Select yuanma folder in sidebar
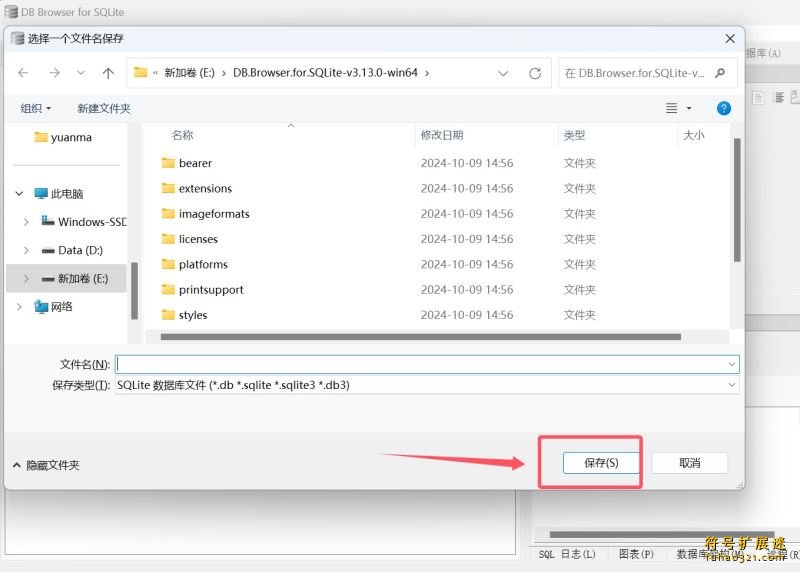The image size is (800, 572). click(x=63, y=137)
